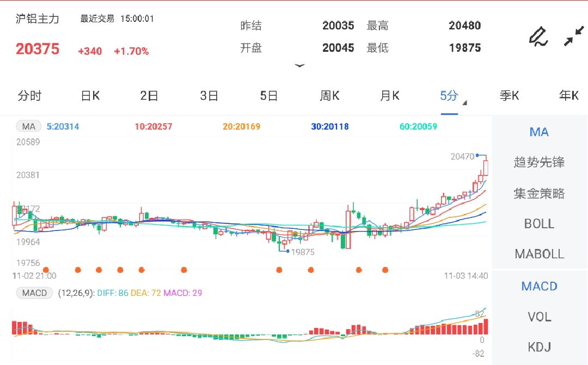This screenshot has height=365, width=588.
Task: Click the 20470 high marker on chart
Action: coord(462,156)
